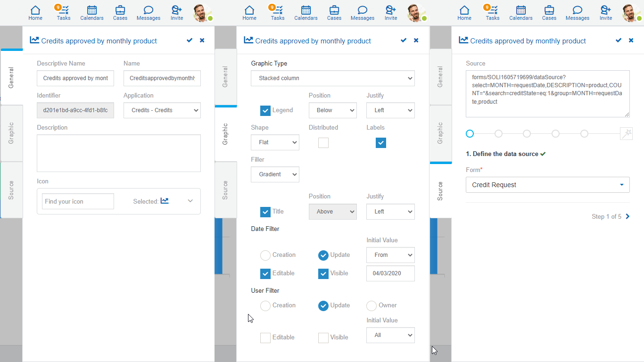Click the Invite icon above the Source wizard panel

click(x=605, y=13)
